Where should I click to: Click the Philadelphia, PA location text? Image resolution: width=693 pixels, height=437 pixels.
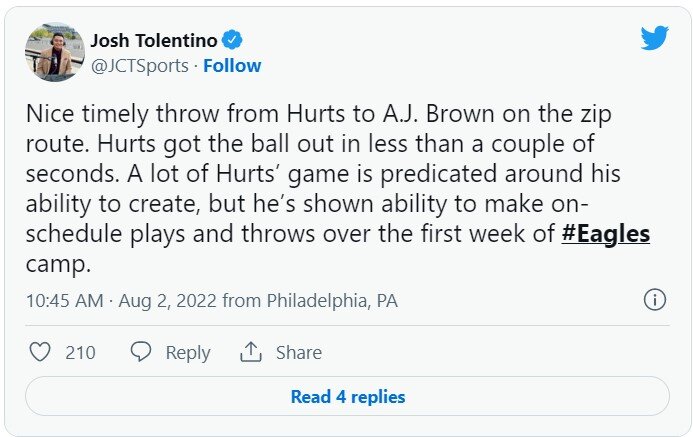coord(331,300)
